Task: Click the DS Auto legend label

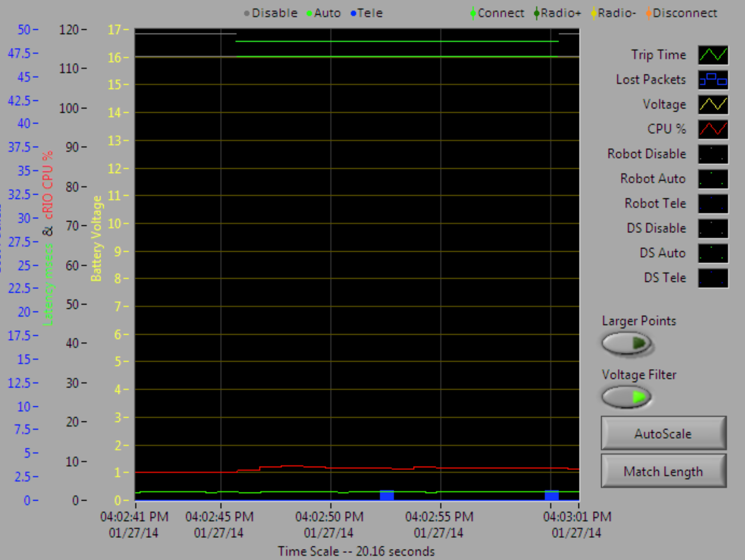Action: 662,253
